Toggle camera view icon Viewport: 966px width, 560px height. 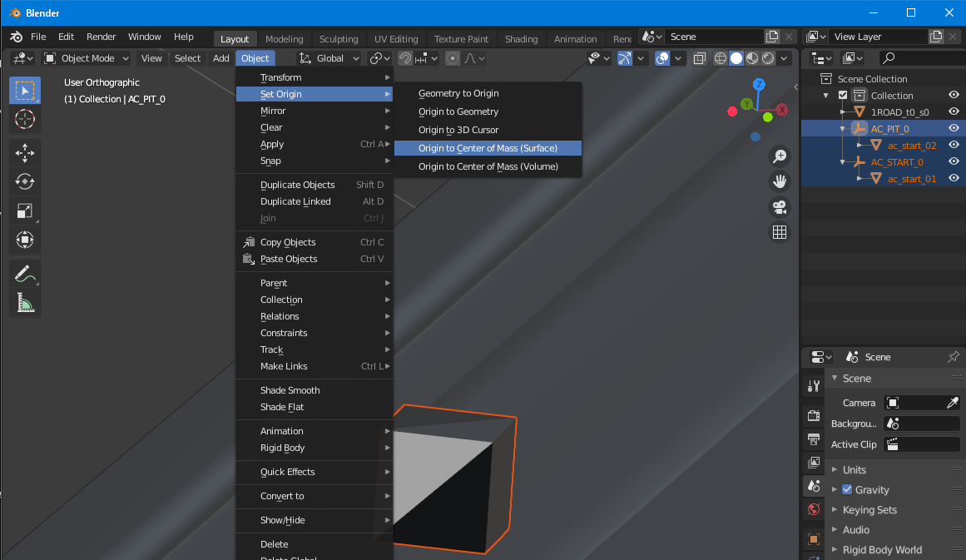[780, 207]
